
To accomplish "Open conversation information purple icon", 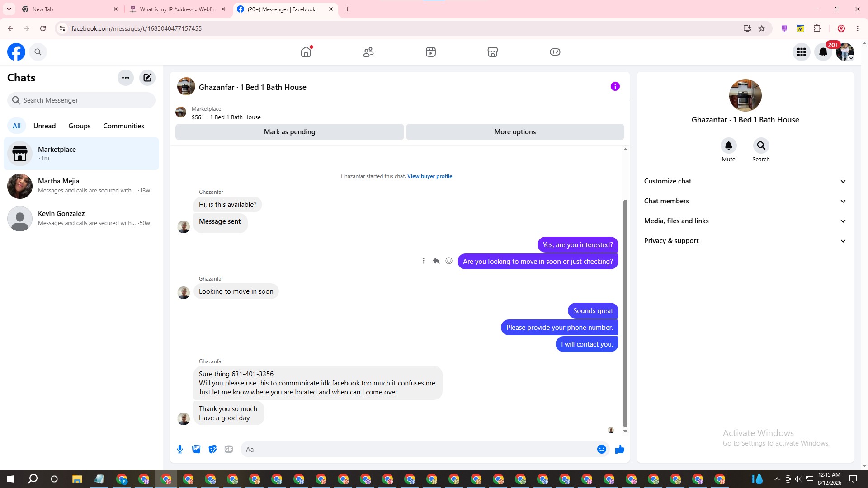I will coord(615,86).
